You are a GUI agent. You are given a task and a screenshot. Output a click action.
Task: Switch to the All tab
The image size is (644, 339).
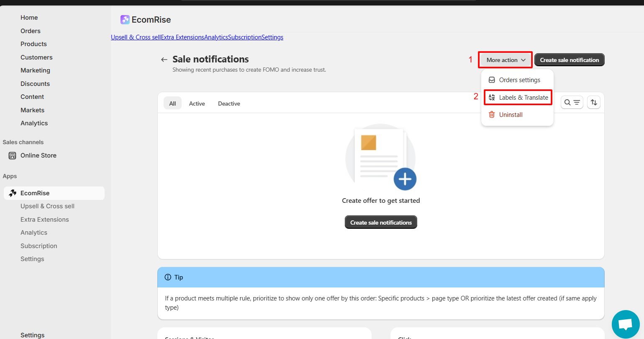pyautogui.click(x=172, y=104)
